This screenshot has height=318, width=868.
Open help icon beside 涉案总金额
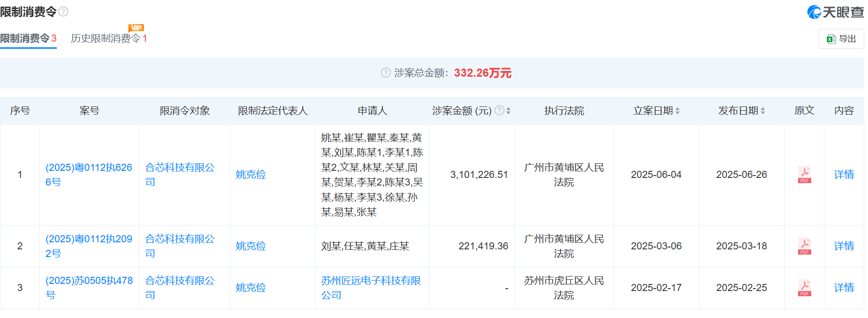(x=386, y=72)
